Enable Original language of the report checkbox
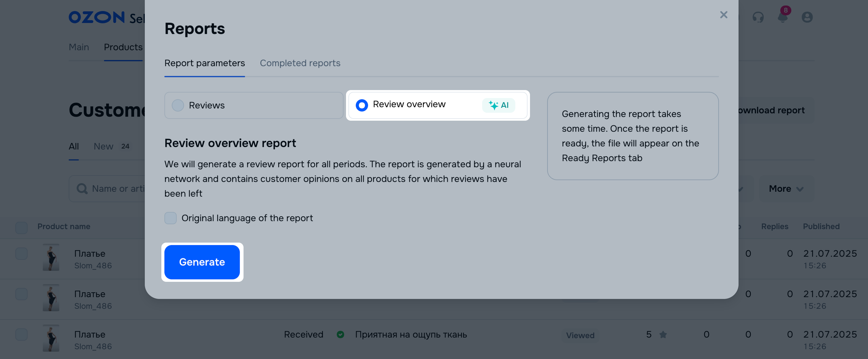The width and height of the screenshot is (868, 359). (x=170, y=218)
